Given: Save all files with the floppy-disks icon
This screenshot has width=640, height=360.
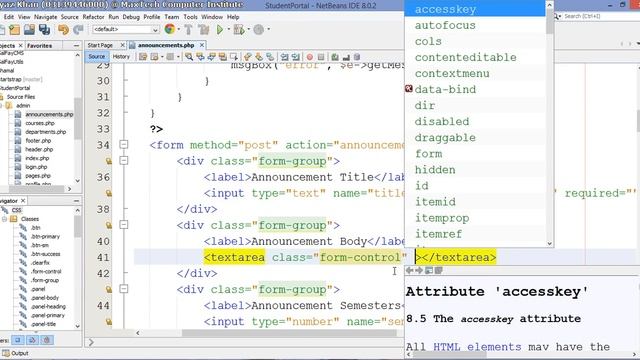Looking at the screenshot, I should click(44, 29).
